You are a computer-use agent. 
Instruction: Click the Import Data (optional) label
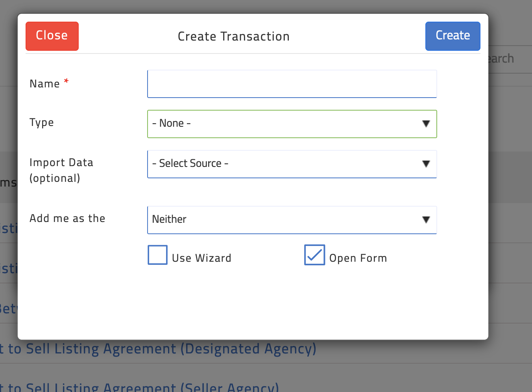point(61,170)
